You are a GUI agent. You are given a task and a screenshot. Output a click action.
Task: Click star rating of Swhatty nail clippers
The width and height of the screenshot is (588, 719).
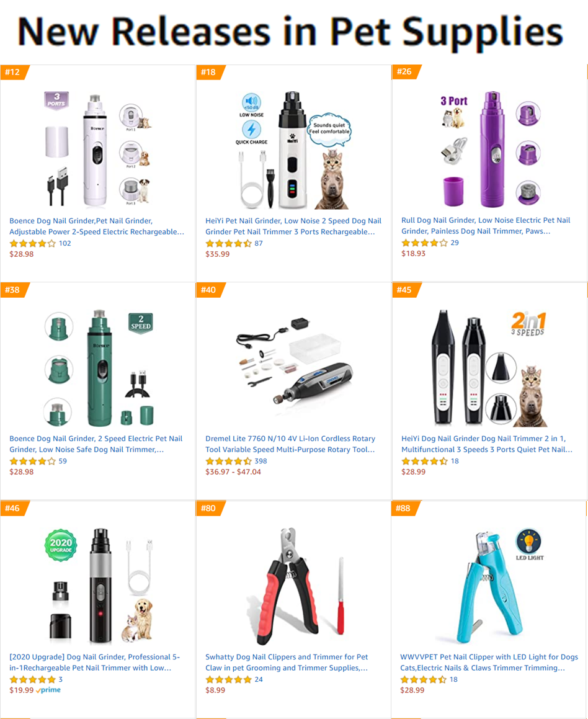tap(228, 679)
